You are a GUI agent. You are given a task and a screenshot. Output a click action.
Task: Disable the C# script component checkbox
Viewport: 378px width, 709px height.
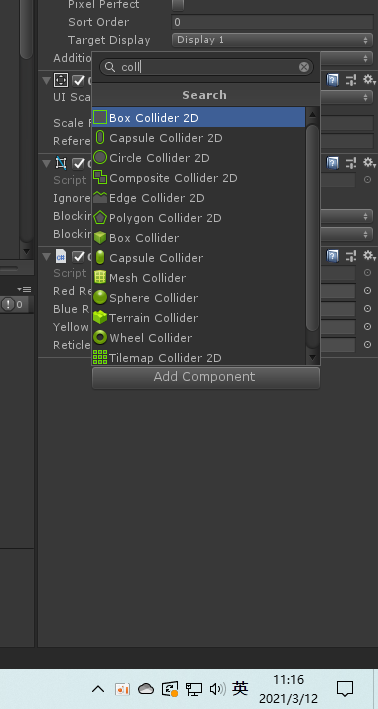point(79,257)
